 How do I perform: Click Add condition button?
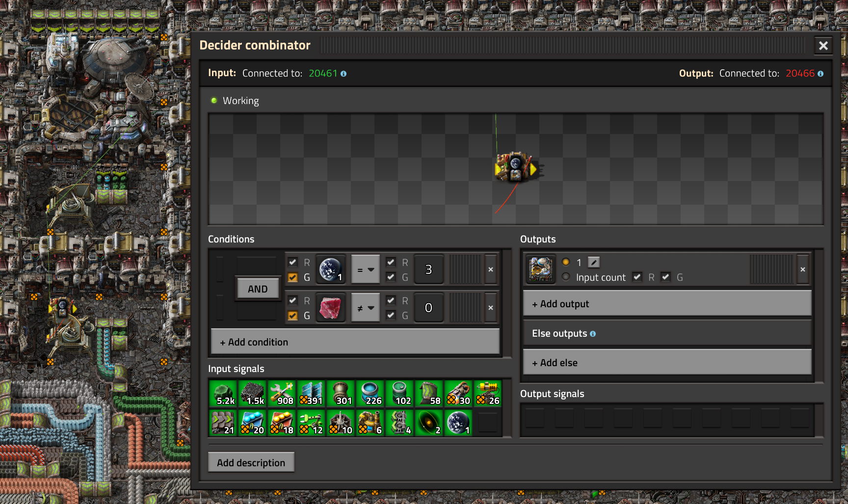[x=355, y=342]
